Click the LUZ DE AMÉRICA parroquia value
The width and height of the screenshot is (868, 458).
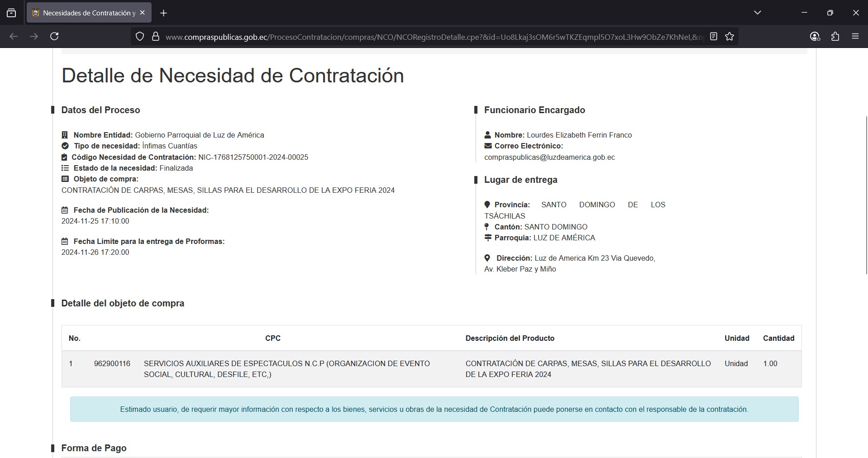(564, 238)
